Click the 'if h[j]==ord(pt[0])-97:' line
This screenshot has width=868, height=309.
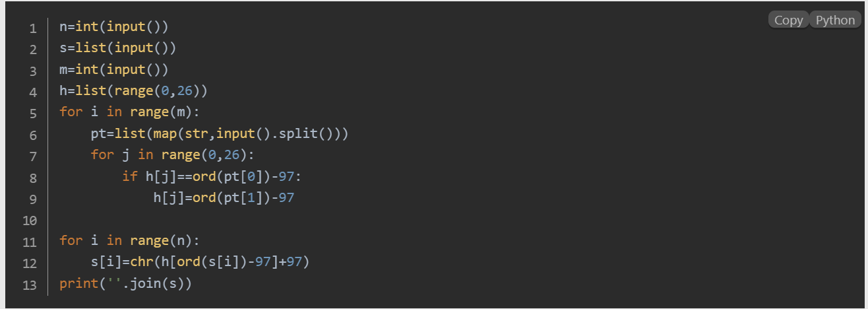215,176
